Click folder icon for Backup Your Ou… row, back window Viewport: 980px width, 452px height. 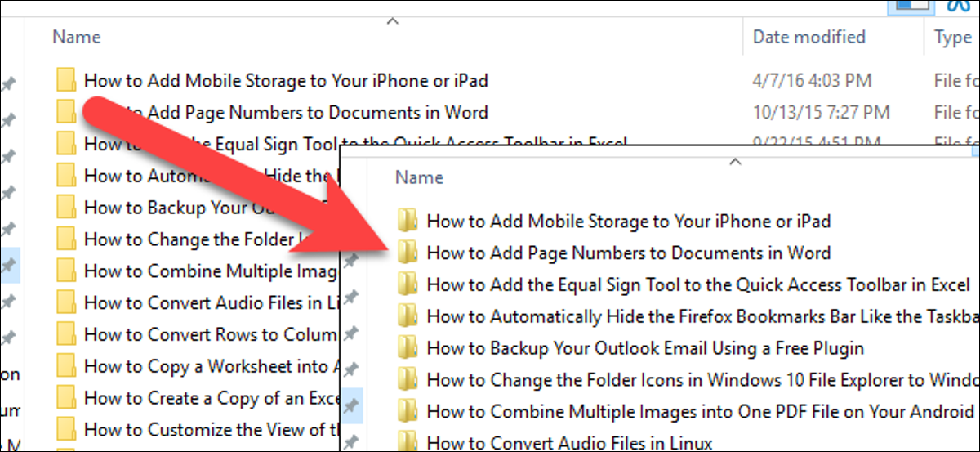click(x=67, y=208)
